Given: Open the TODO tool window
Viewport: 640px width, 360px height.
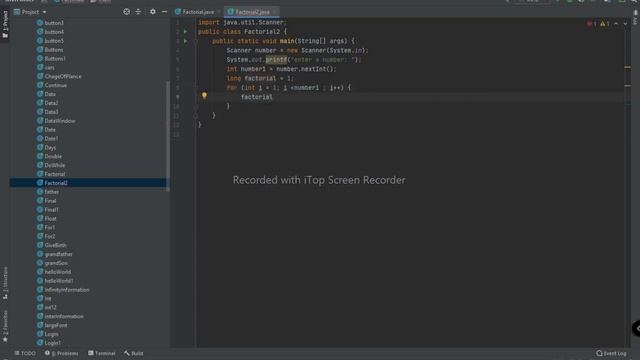Looking at the screenshot, I should [x=25, y=353].
